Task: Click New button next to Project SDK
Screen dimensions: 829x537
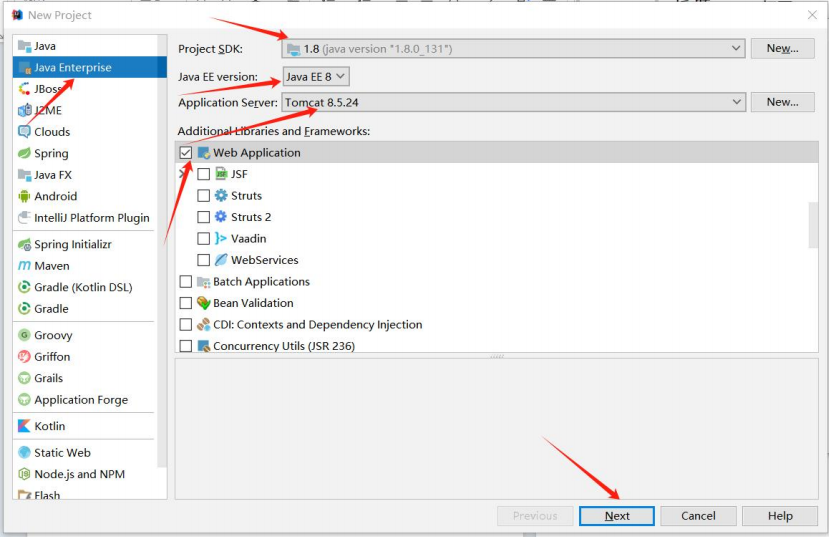Action: pyautogui.click(x=782, y=49)
